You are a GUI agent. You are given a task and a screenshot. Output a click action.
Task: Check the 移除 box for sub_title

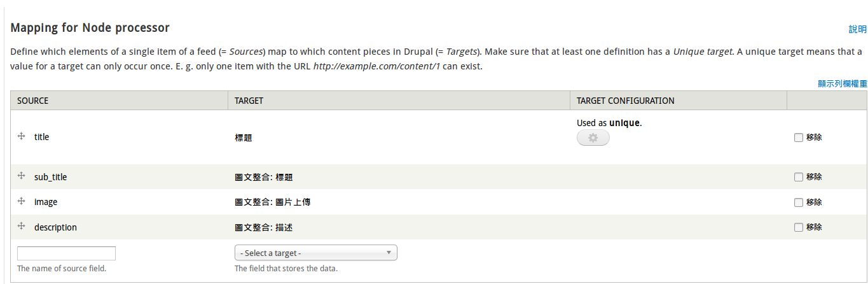coord(799,177)
